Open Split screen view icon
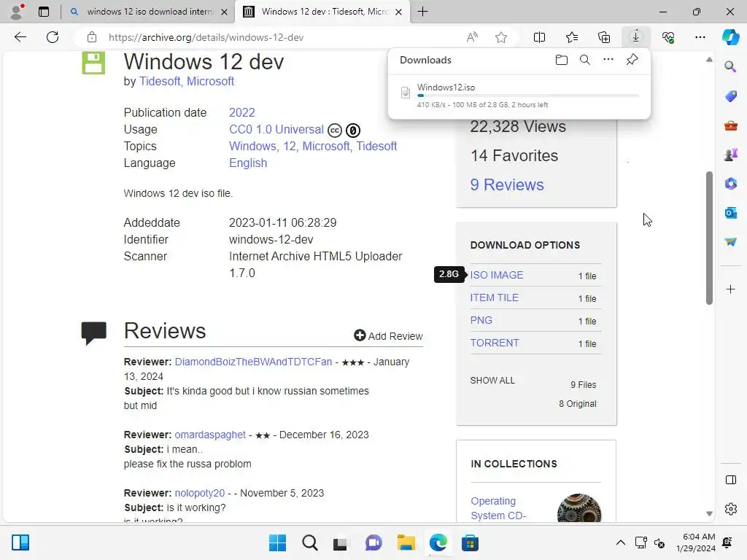The image size is (747, 560). coord(539,37)
